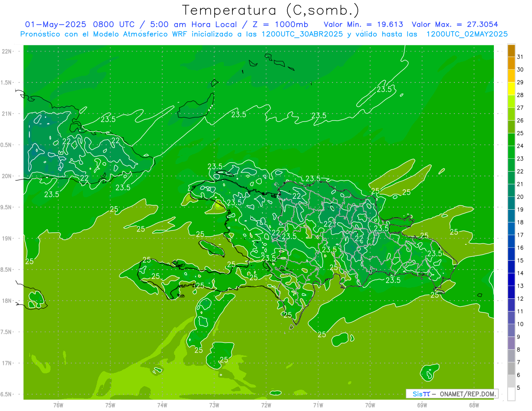Click the 21N latitude label

point(7,114)
